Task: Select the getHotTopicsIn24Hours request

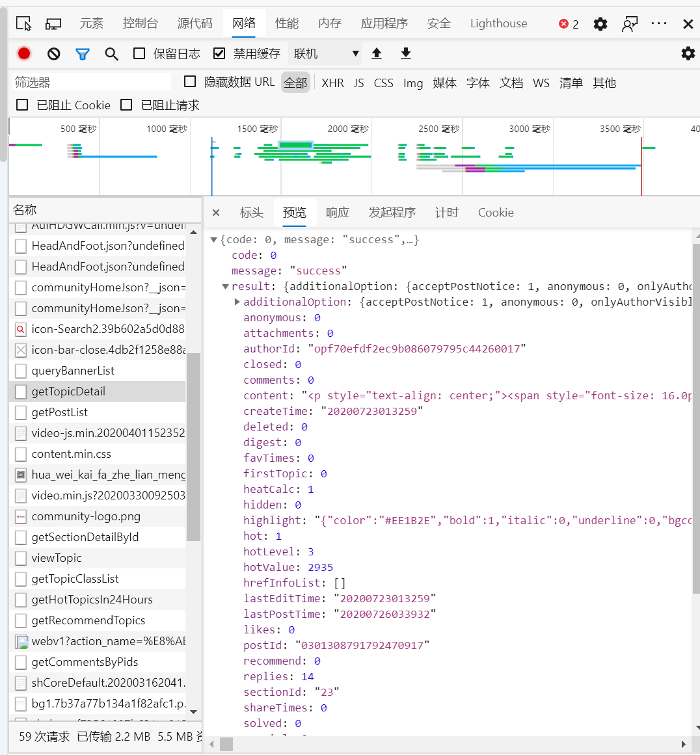Action: click(98, 600)
